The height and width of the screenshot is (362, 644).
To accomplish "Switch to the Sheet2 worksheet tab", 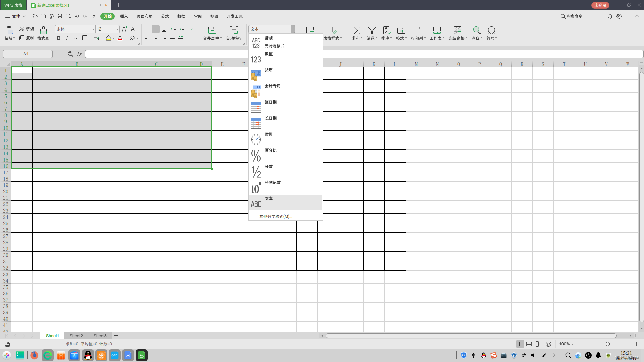I will click(76, 336).
